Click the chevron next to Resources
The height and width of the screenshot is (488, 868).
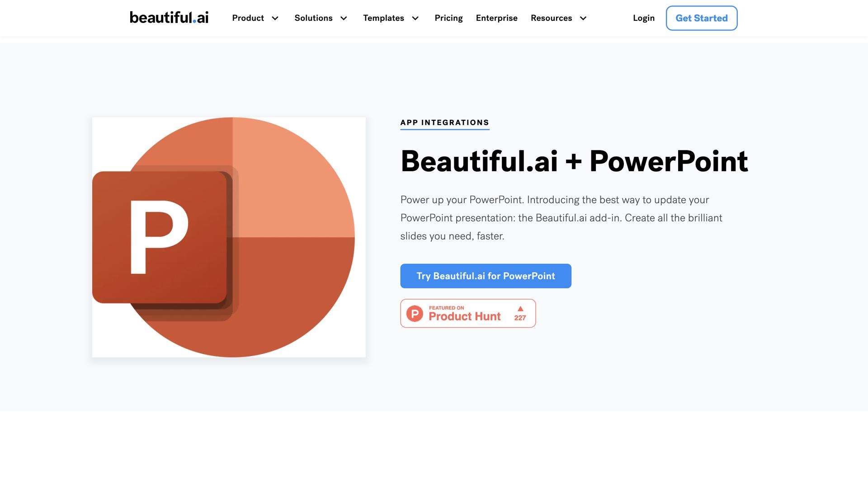584,19
